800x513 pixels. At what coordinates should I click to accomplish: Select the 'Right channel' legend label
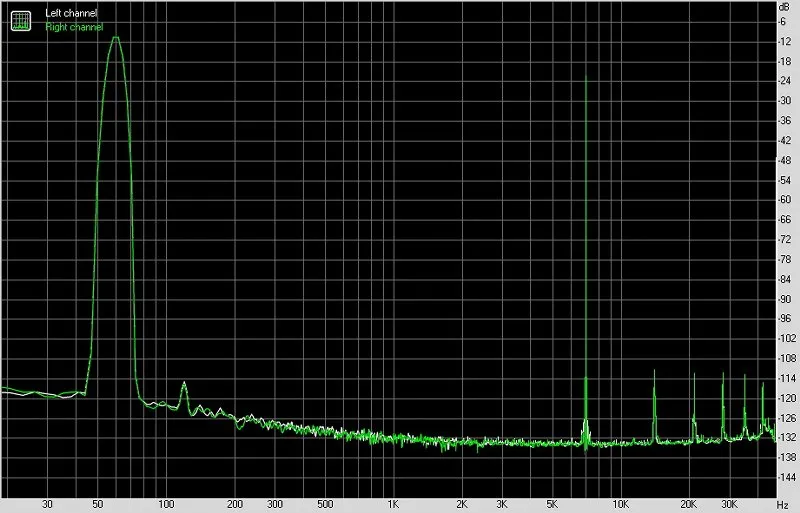click(x=74, y=27)
